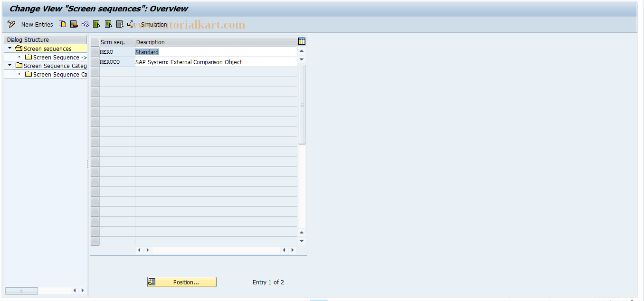644x301 pixels.
Task: Click the Select All icon
Action: coord(96,24)
